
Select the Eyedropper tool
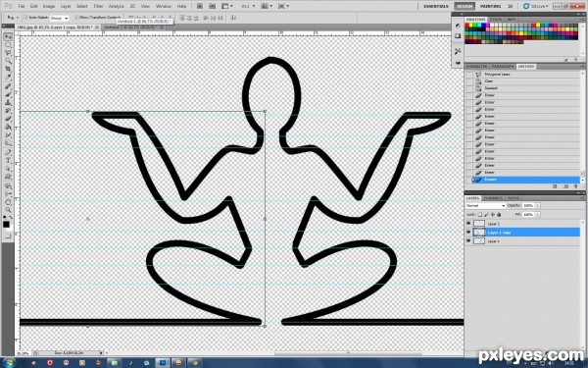point(8,77)
